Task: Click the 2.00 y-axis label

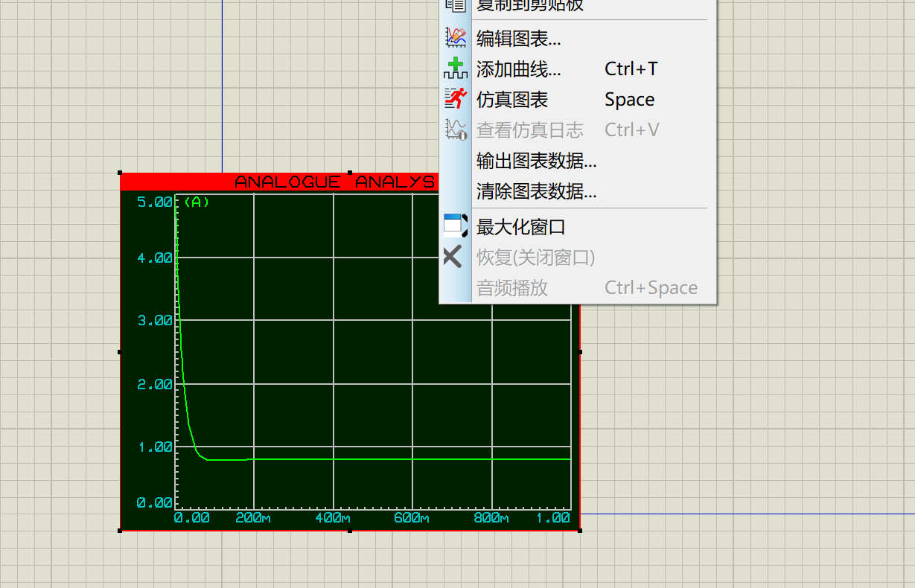Action: (155, 384)
